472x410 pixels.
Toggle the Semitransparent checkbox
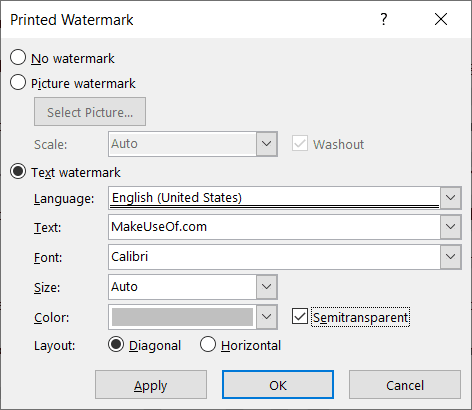[x=300, y=316]
